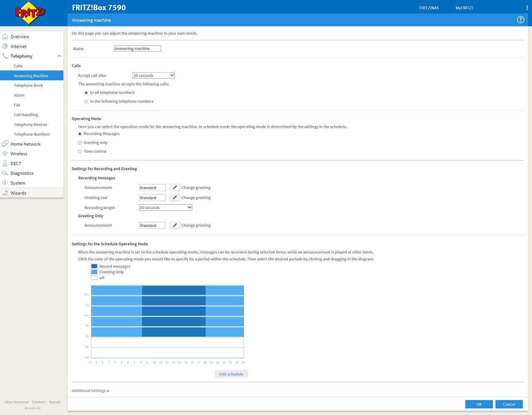Image resolution: width=532 pixels, height=415 pixels.
Task: Click pencil icon for Recording Messages Announcement
Action: tap(175, 188)
